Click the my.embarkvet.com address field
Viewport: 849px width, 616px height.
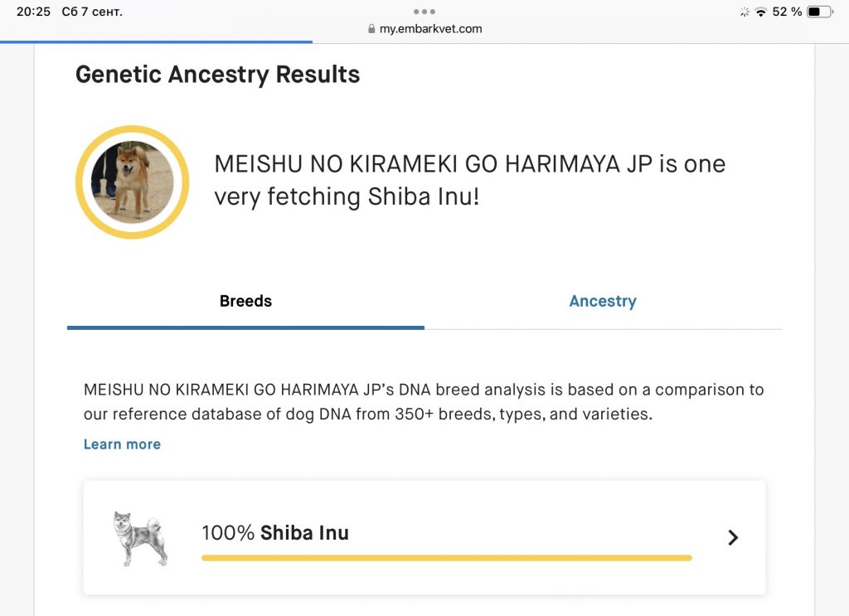coord(430,29)
